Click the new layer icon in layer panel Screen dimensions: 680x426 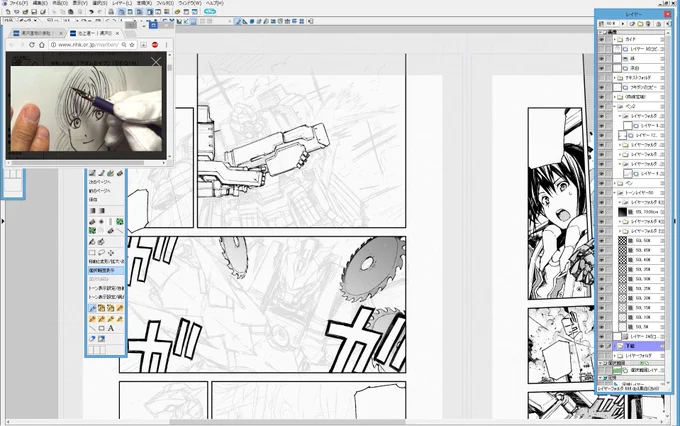pyautogui.click(x=632, y=23)
